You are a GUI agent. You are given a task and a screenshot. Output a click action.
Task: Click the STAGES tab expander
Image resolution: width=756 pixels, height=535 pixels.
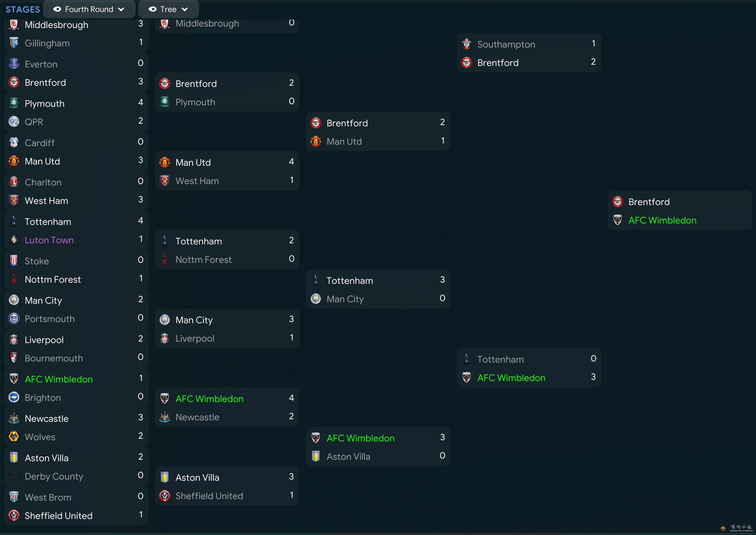coord(21,9)
